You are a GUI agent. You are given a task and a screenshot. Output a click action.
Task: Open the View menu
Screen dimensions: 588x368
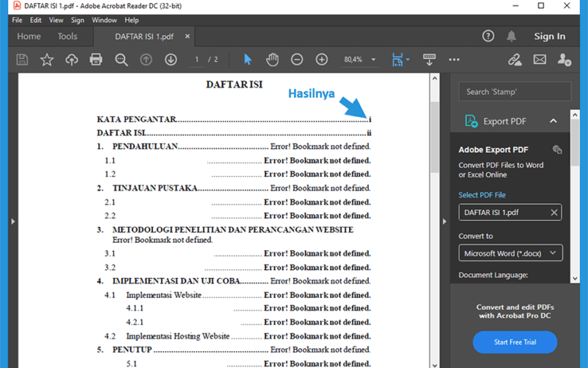(57, 20)
